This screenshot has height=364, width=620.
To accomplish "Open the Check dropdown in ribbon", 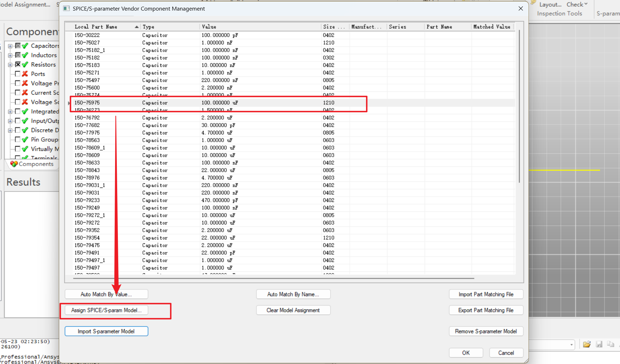I will [577, 5].
